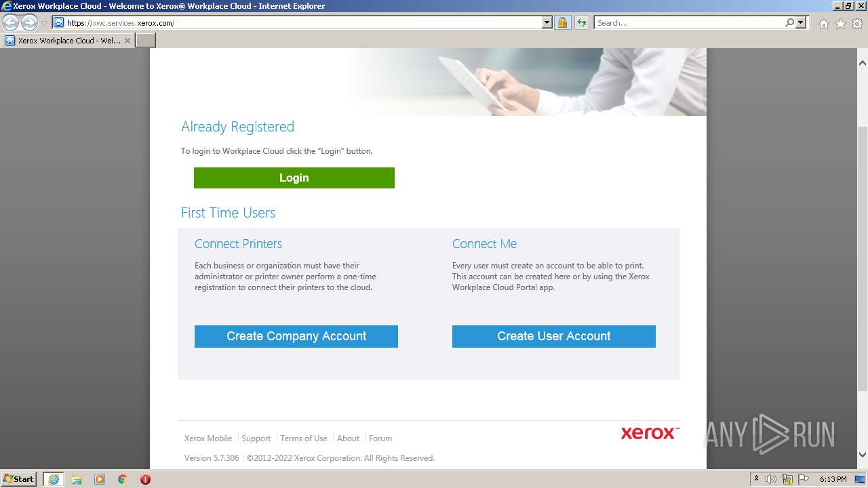The height and width of the screenshot is (488, 868).
Task: Select the Xerox Workplace Cloud tab
Action: [x=68, y=41]
